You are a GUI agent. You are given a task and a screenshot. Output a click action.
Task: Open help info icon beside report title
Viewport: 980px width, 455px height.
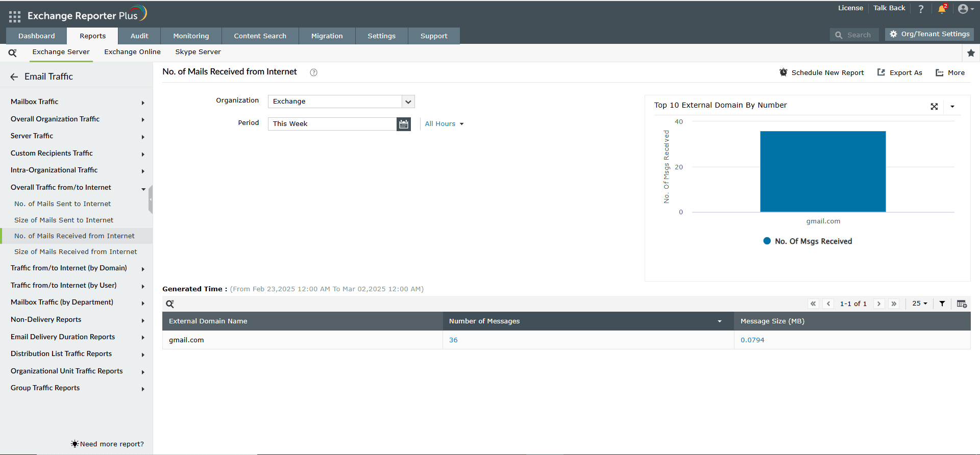(314, 72)
